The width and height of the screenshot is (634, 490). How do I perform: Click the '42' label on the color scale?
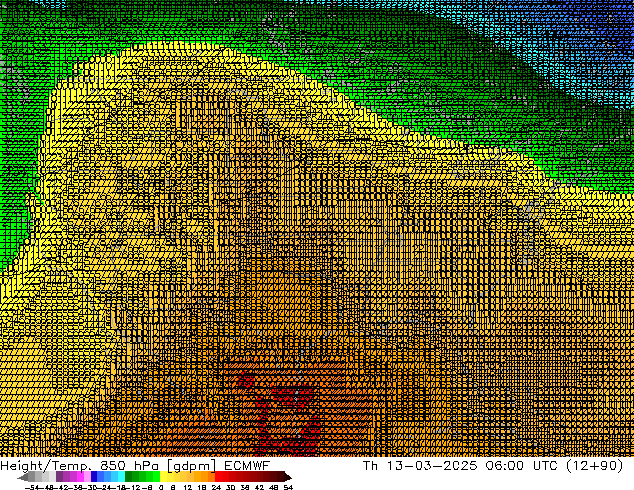point(259,488)
